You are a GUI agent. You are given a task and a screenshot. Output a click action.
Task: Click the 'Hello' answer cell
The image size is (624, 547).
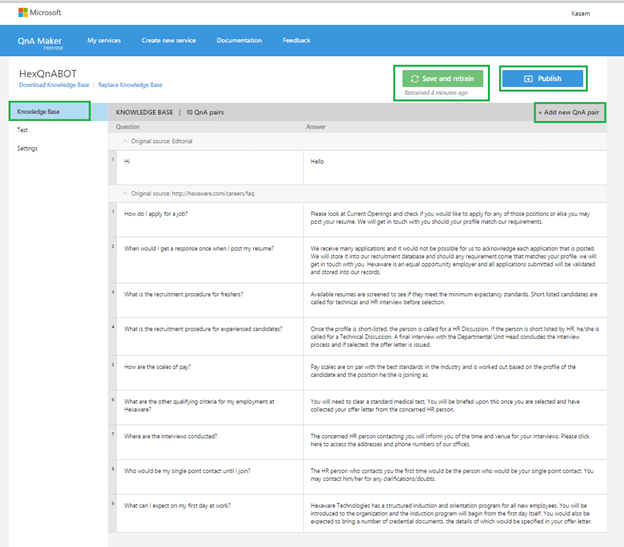455,167
